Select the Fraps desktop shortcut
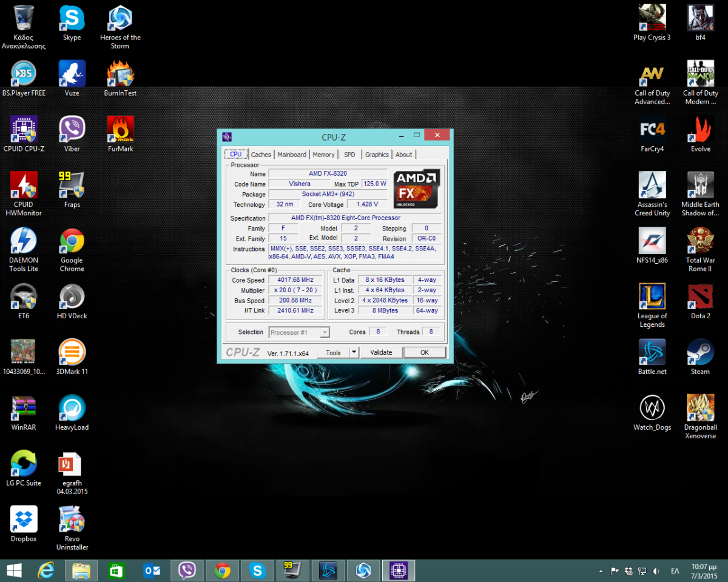728x582 pixels. coord(72,190)
